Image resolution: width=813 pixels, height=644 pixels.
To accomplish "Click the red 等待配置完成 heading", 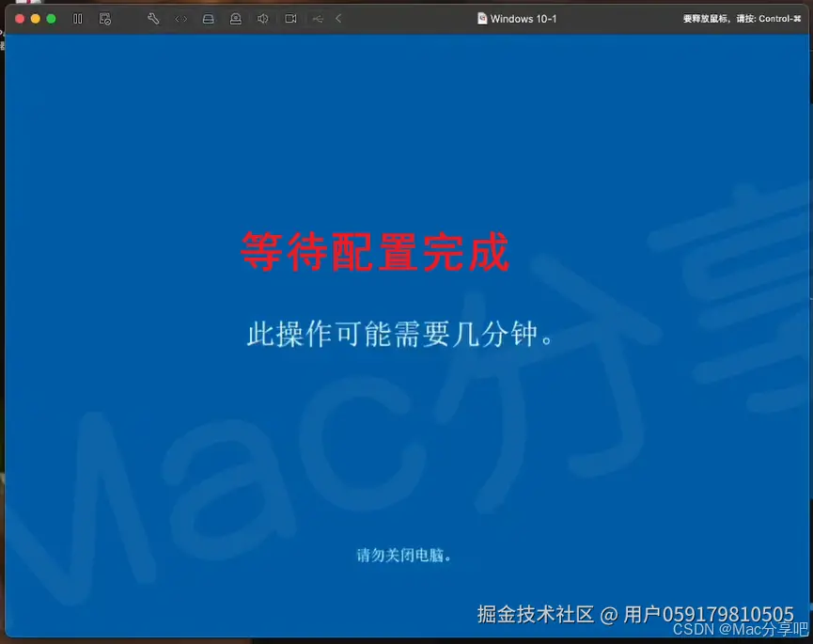I will tap(375, 252).
